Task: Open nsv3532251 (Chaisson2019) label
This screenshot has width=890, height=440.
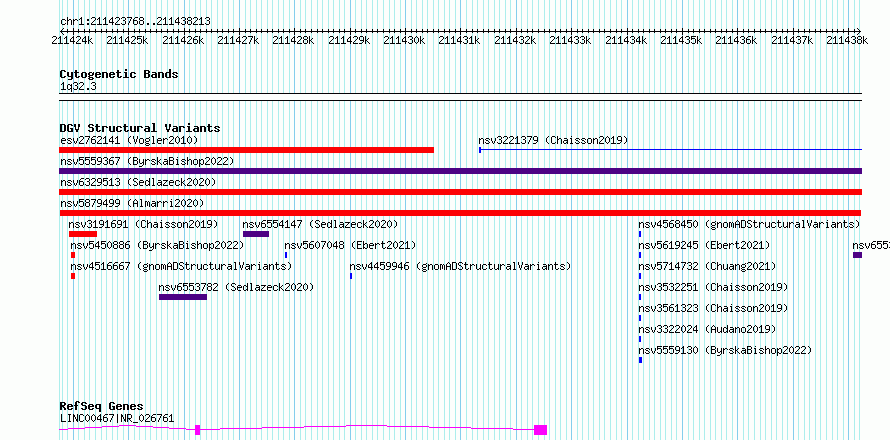Action: click(713, 287)
